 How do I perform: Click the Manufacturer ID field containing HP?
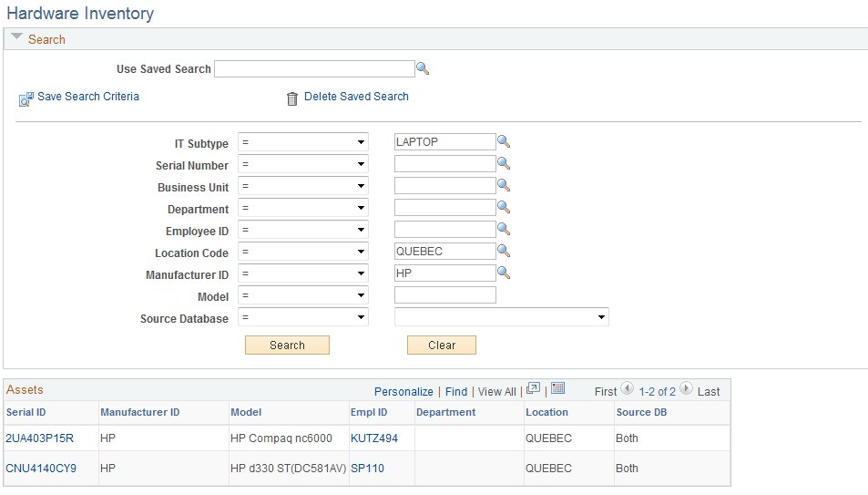point(445,273)
